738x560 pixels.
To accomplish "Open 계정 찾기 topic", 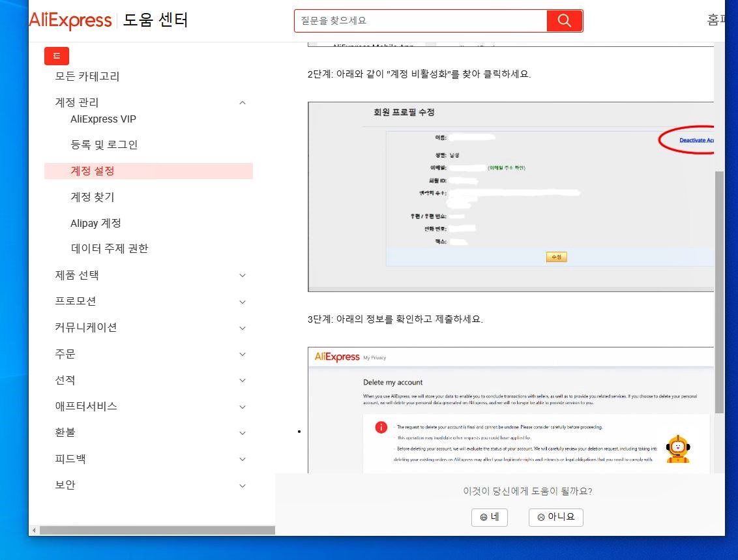I will (x=93, y=197).
